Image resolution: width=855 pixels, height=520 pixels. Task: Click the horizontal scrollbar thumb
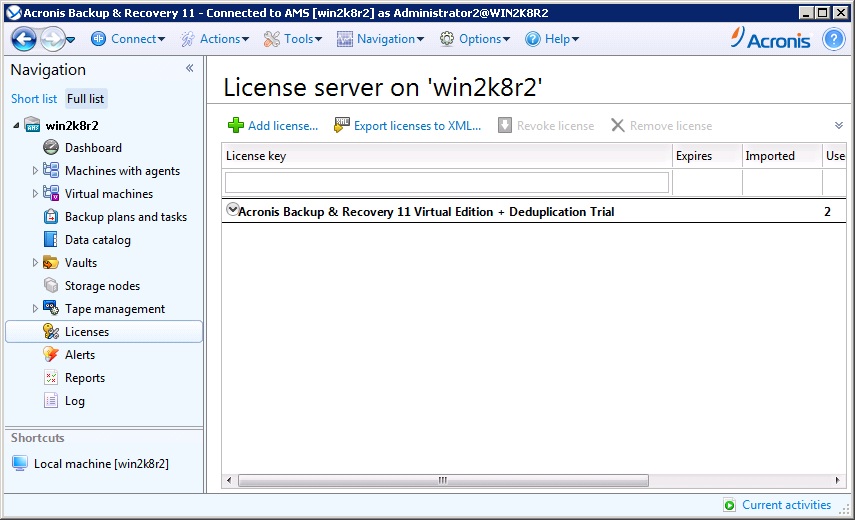coord(443,480)
